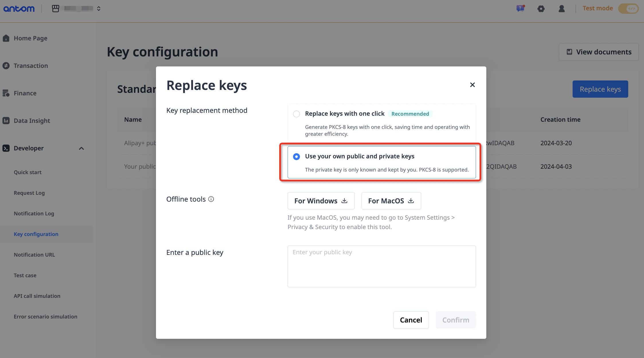Download the offline tool for MacOS
Viewport: 644px width, 358px height.
pyautogui.click(x=391, y=201)
